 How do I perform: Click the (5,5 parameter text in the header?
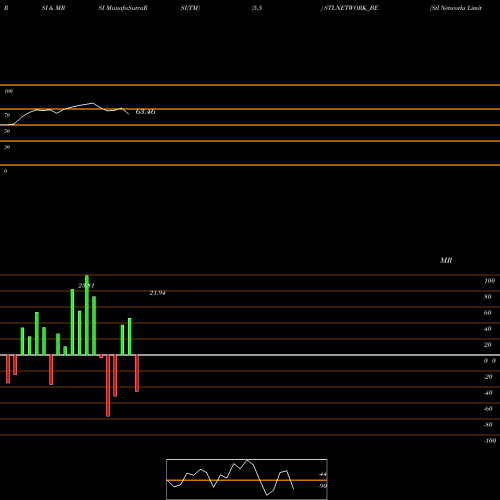click(x=257, y=8)
